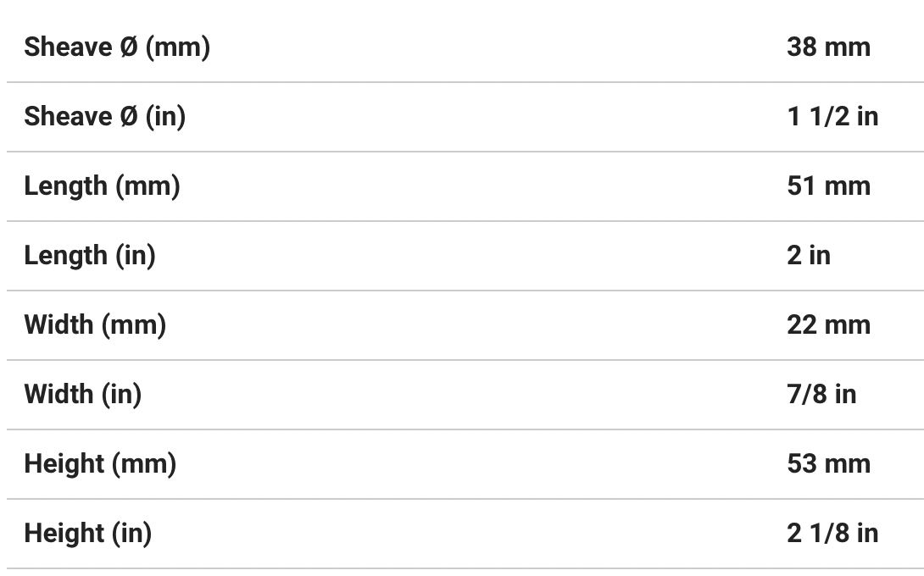This screenshot has width=924, height=576.
Task: Click the "Sheave Ø (in)" label
Action: click(104, 116)
